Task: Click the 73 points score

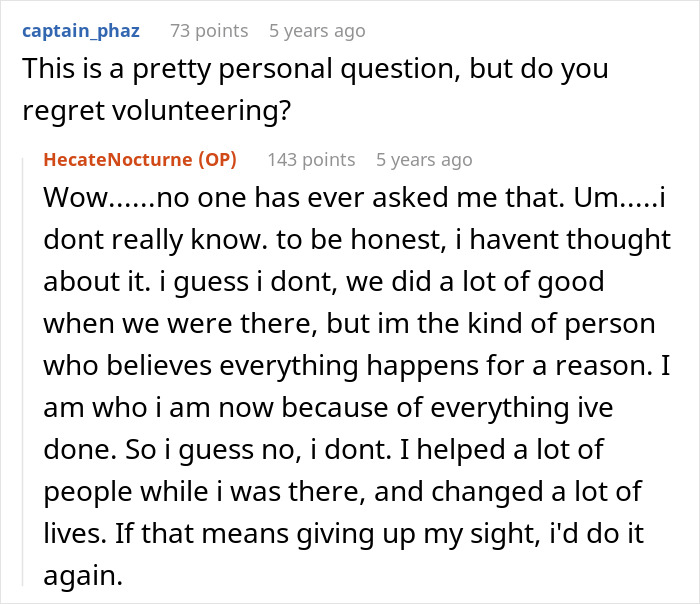Action: (209, 31)
